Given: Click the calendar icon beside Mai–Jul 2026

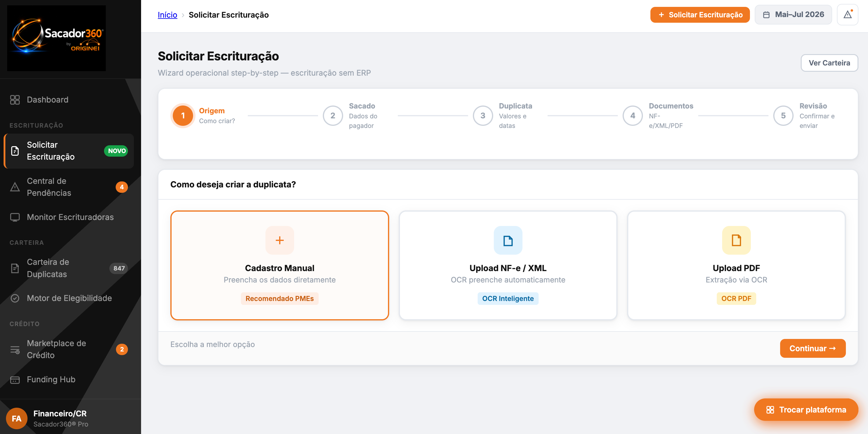Looking at the screenshot, I should pyautogui.click(x=766, y=15).
